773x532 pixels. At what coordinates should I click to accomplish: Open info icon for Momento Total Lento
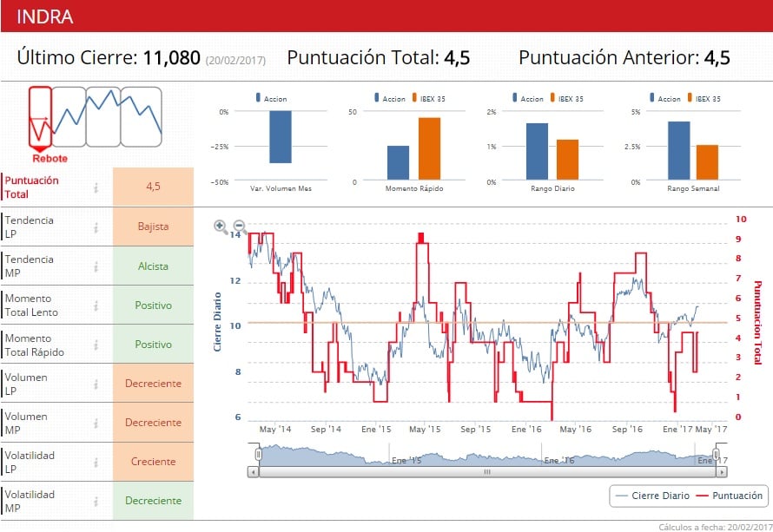click(96, 305)
